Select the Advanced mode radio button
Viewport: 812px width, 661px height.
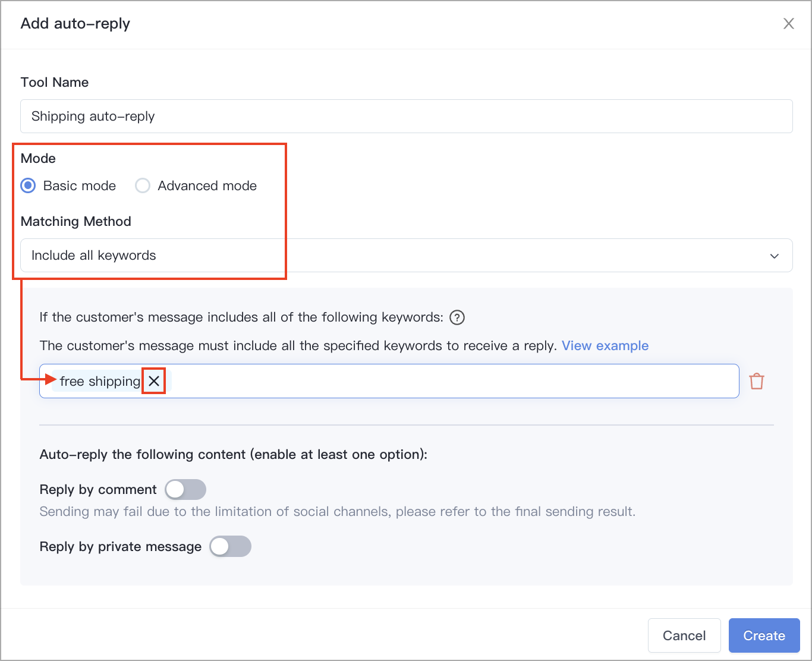click(x=143, y=185)
